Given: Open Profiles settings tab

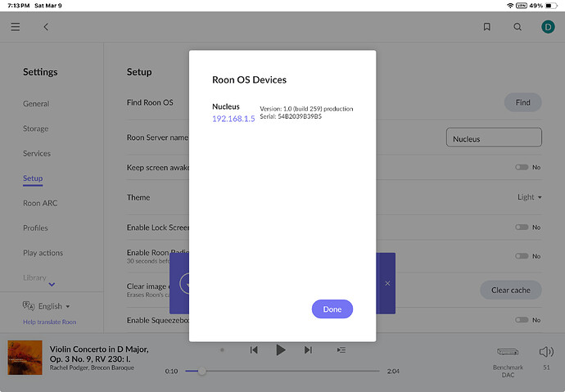Looking at the screenshot, I should pyautogui.click(x=35, y=228).
